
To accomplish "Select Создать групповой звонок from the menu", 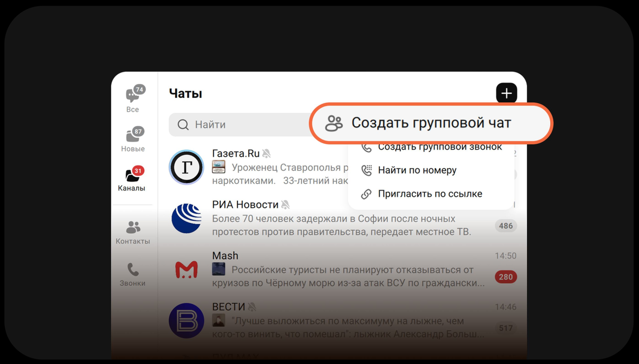I will coord(439,146).
